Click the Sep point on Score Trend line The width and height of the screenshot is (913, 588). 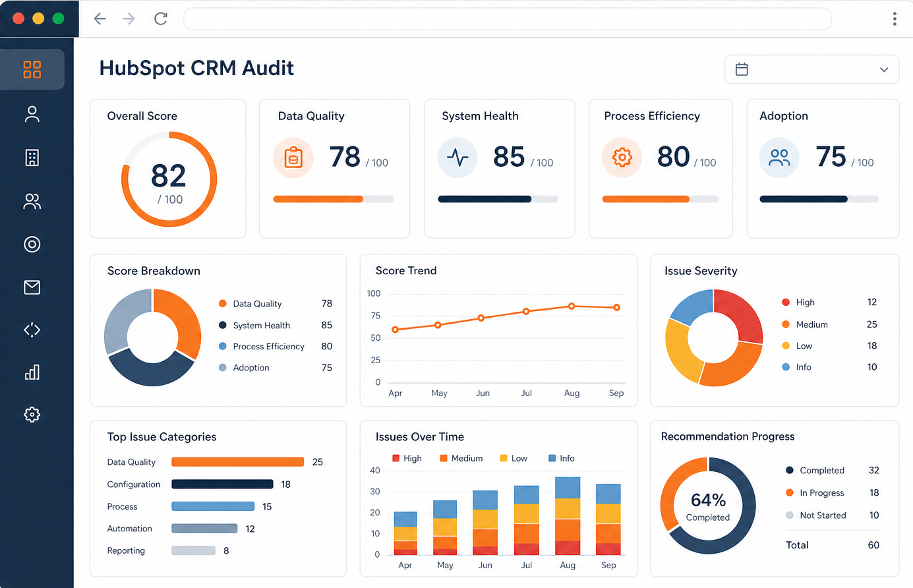[617, 307]
